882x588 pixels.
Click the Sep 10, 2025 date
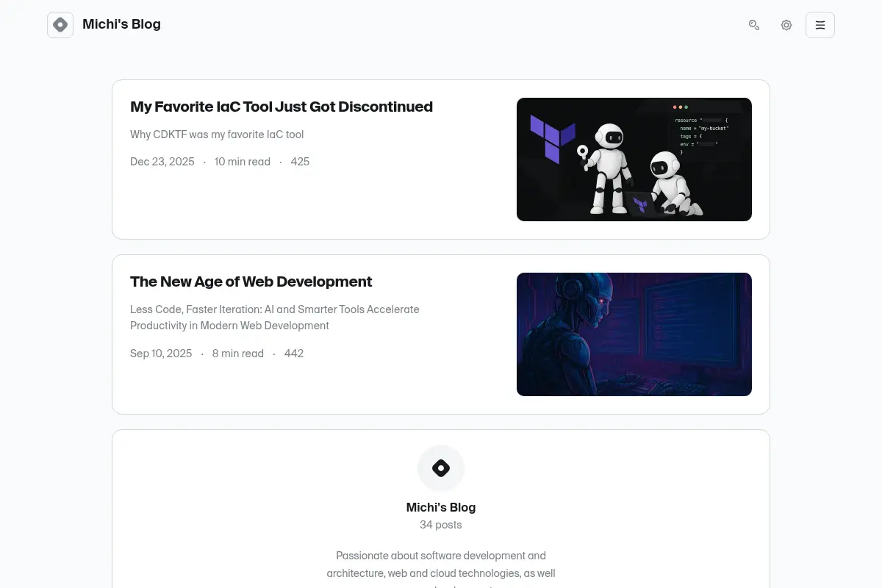[161, 354]
